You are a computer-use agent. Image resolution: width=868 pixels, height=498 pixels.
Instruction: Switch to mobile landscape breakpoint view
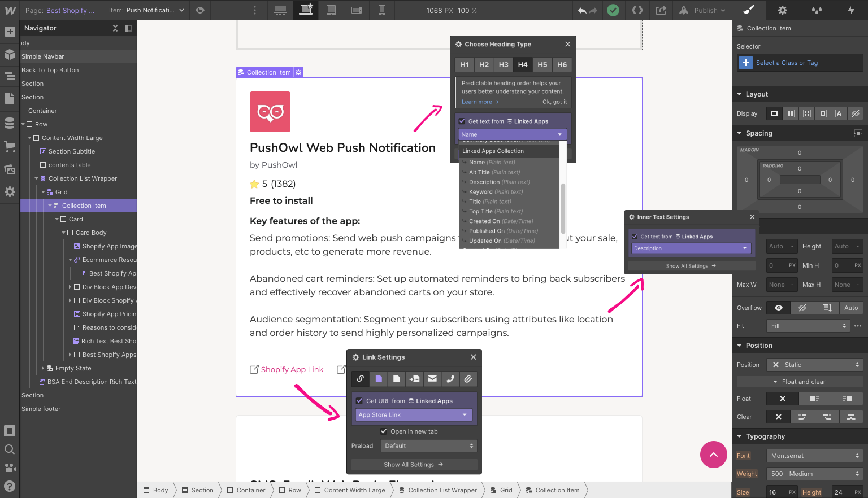click(x=357, y=10)
